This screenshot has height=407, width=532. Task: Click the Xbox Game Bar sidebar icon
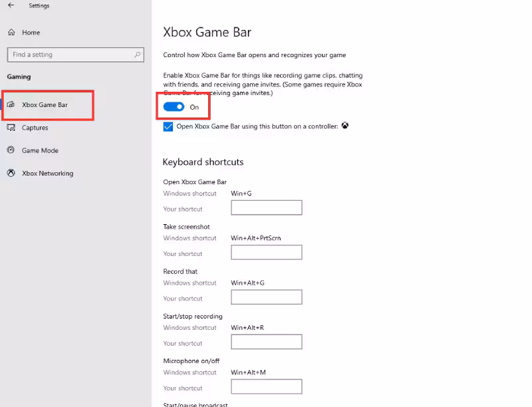pyautogui.click(x=11, y=104)
